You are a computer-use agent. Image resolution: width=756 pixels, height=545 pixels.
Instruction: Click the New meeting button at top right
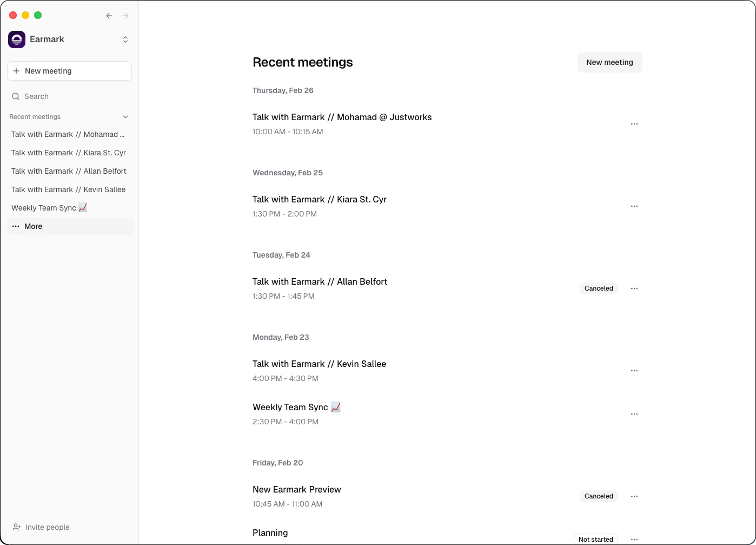[x=609, y=62]
